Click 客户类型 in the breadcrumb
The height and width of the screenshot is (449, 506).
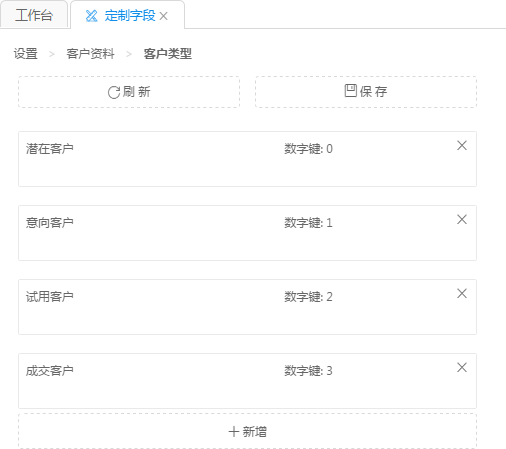pyautogui.click(x=168, y=54)
